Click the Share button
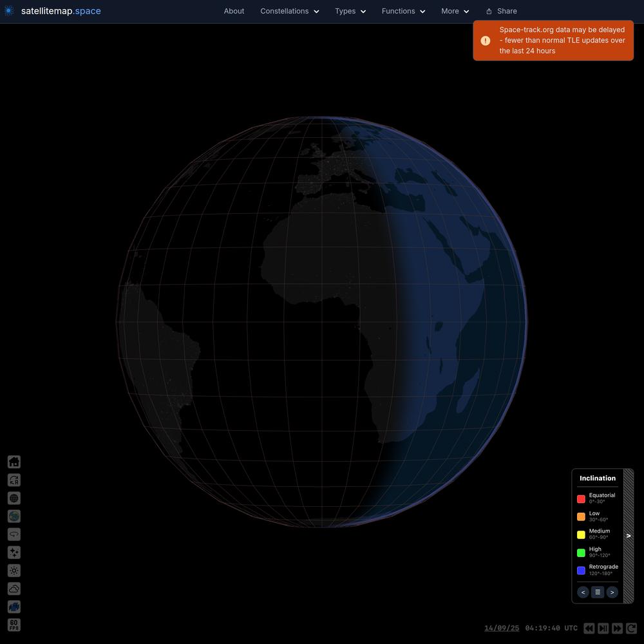The width and height of the screenshot is (644, 644). click(501, 11)
